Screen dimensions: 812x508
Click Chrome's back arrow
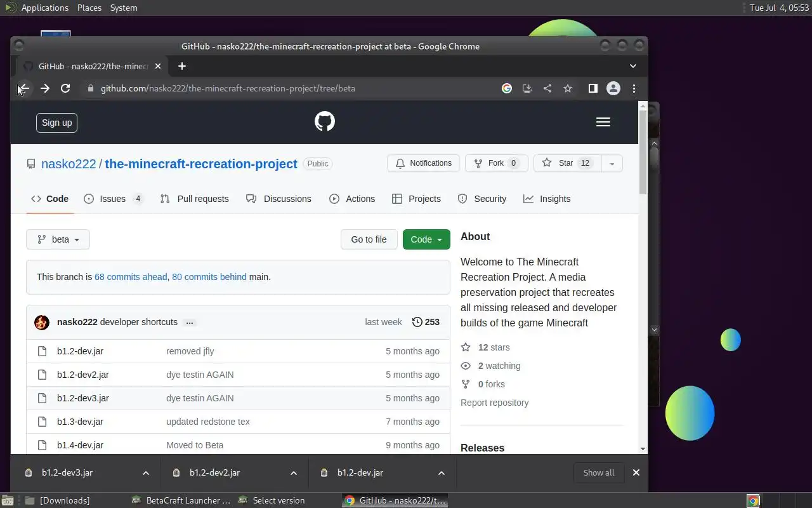(x=24, y=88)
